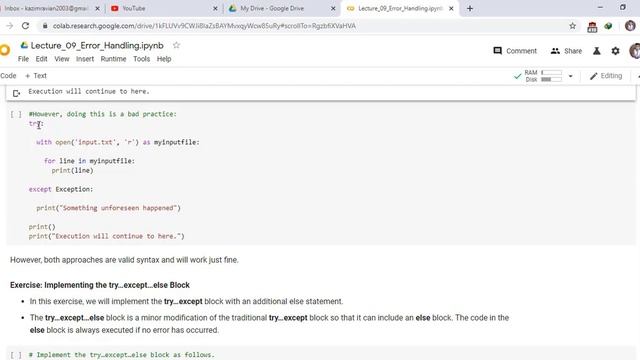Click the 'with open' code line
Image resolution: width=640 pixels, height=360 pixels.
point(118,142)
